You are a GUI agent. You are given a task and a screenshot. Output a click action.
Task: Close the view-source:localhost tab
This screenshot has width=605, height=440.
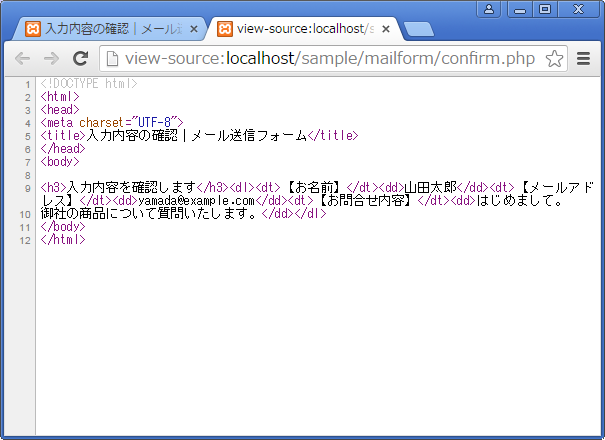coord(386,28)
